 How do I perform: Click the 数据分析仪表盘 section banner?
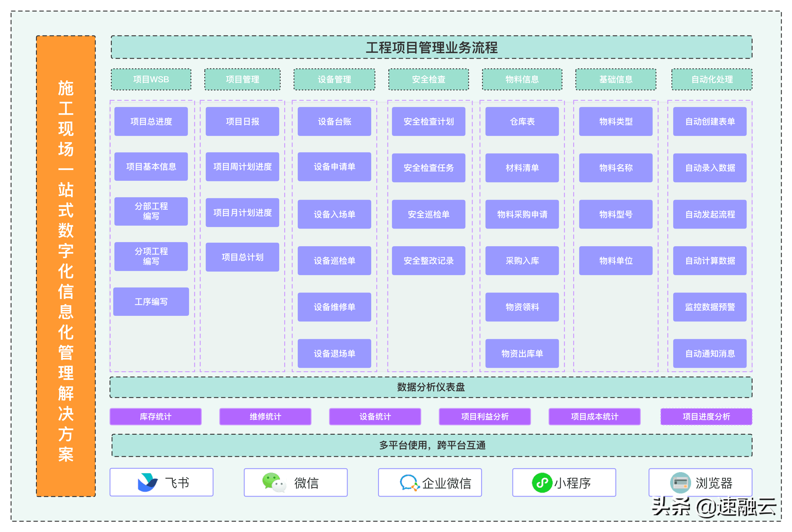click(431, 387)
